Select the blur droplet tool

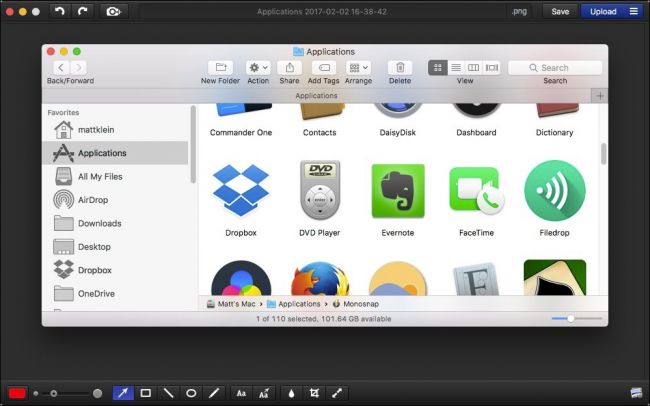tap(291, 393)
